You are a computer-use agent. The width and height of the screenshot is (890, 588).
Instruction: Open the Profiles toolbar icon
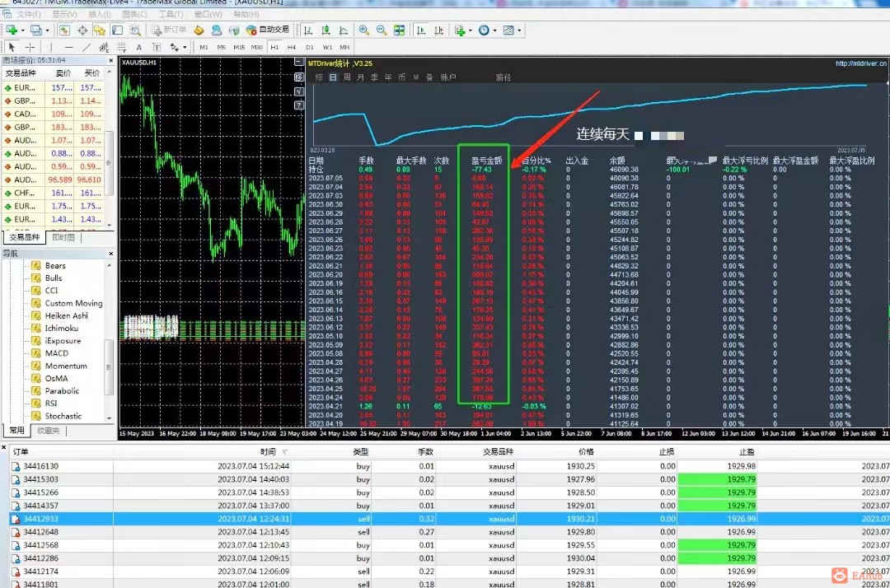pos(35,30)
